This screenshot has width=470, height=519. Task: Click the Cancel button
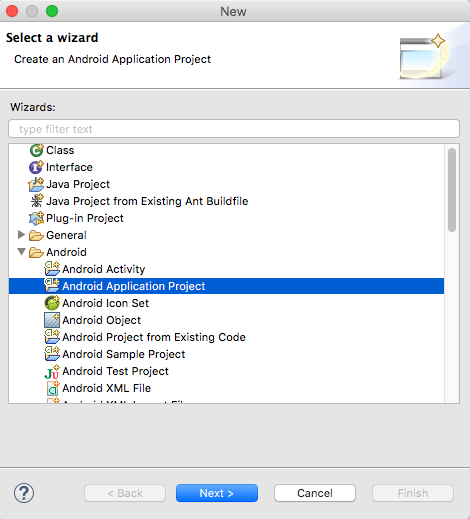[x=315, y=493]
